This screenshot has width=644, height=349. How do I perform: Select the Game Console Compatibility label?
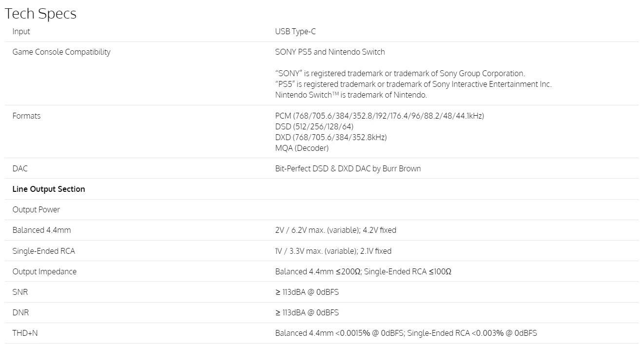(61, 52)
